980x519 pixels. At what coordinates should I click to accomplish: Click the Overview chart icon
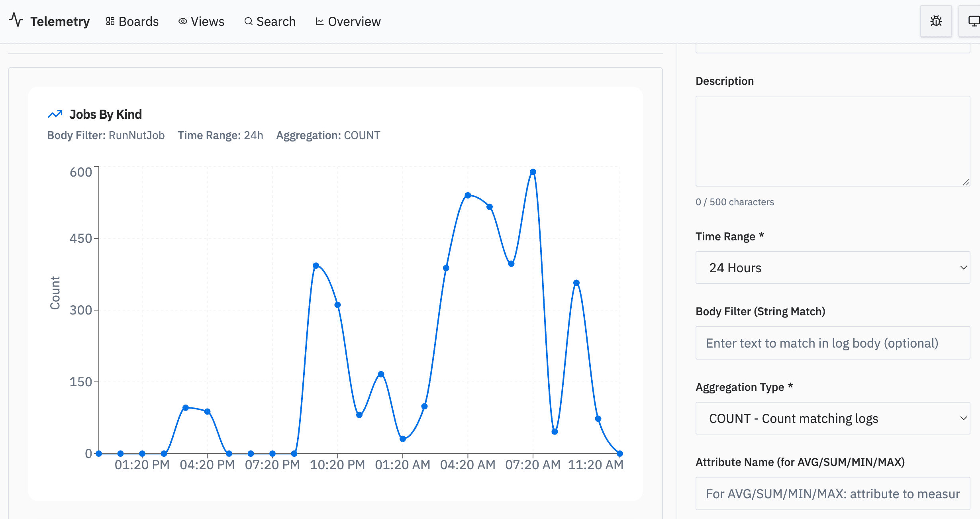point(319,22)
